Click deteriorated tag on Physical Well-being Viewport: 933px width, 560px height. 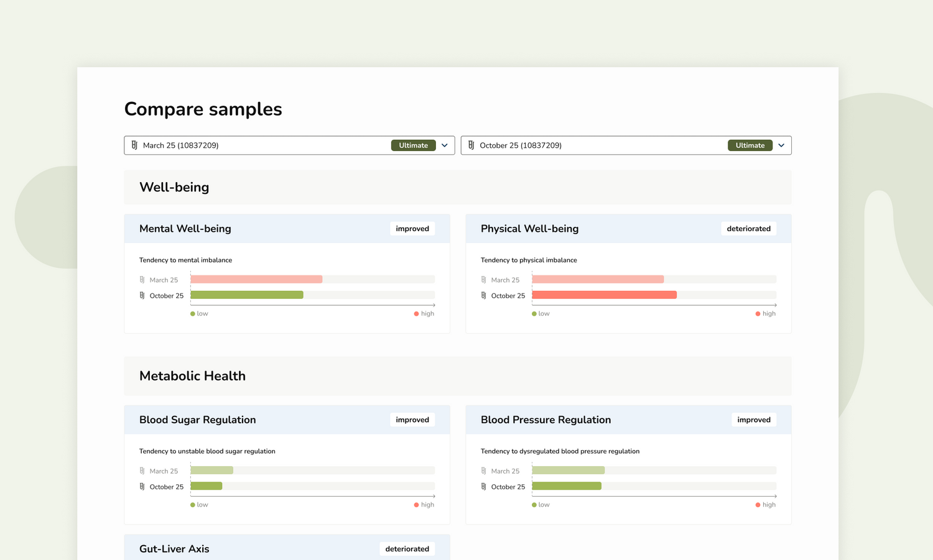(x=748, y=229)
